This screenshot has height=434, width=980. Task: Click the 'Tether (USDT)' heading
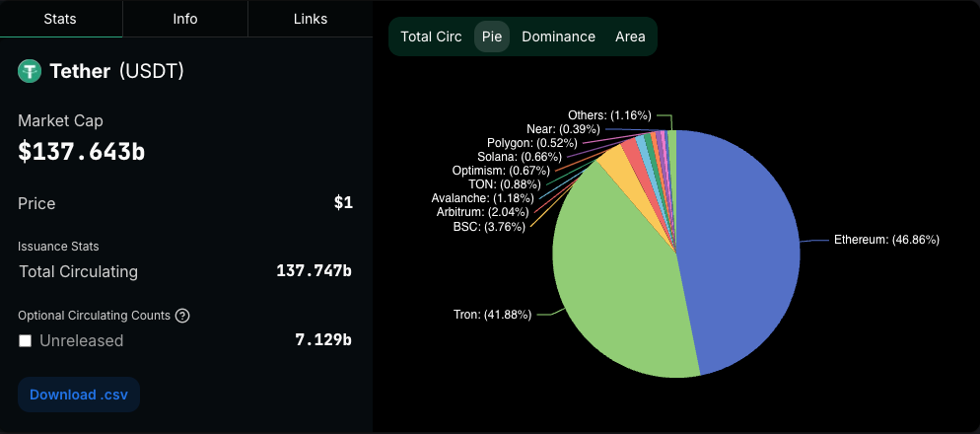[x=117, y=71]
